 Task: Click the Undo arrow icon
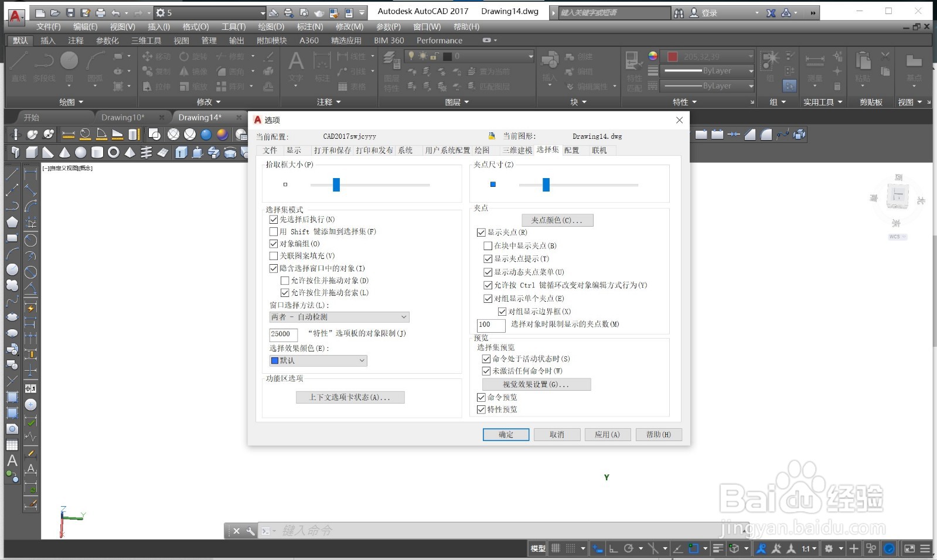click(x=115, y=12)
